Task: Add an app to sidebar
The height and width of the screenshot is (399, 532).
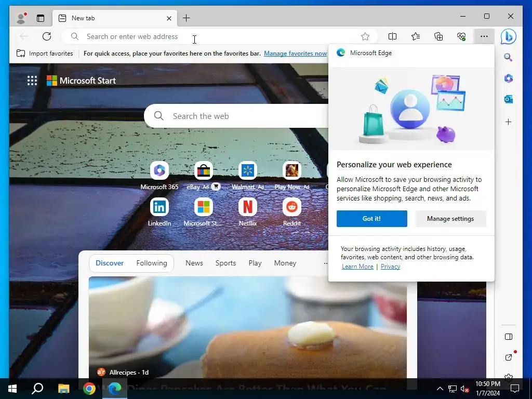Action: point(508,122)
